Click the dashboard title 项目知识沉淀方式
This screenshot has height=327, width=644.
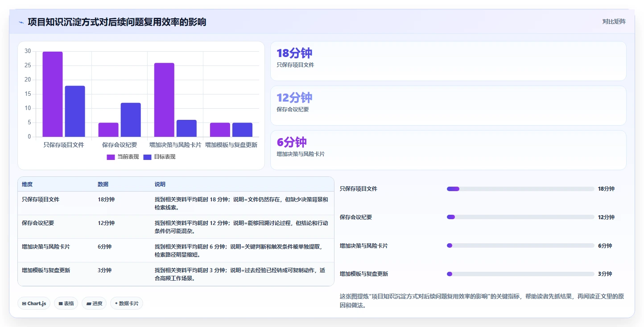tap(117, 22)
